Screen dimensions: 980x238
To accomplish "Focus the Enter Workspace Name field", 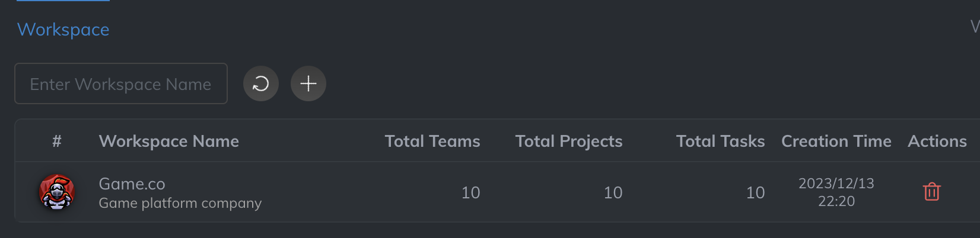I will pyautogui.click(x=121, y=83).
